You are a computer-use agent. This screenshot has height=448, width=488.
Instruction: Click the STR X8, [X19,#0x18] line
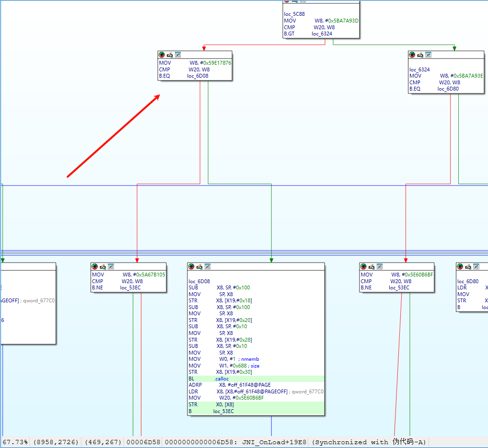(x=220, y=300)
